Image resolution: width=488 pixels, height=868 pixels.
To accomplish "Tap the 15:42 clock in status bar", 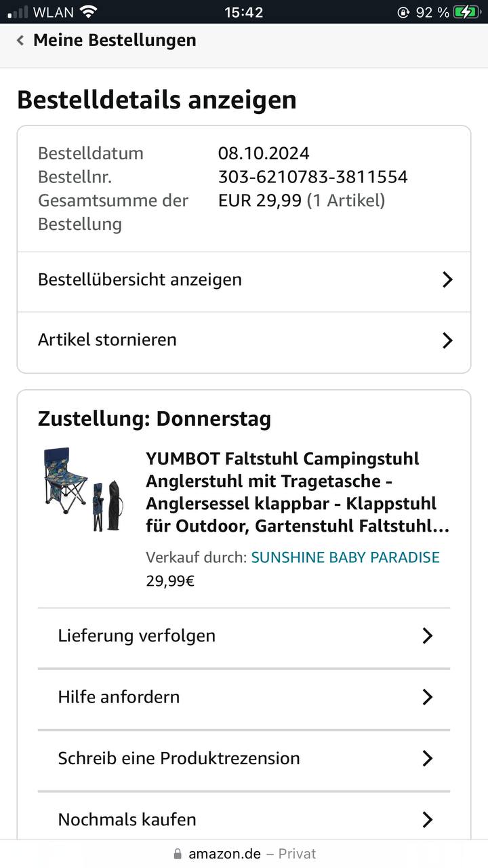I will (x=243, y=12).
